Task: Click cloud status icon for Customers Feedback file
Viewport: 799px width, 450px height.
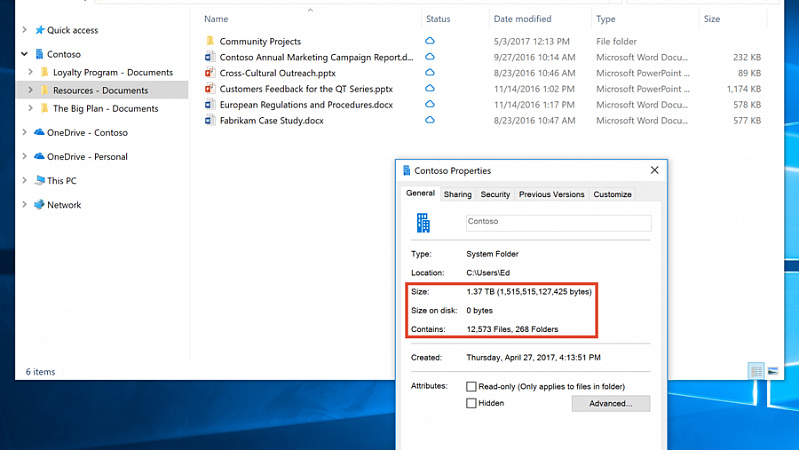Action: [430, 88]
